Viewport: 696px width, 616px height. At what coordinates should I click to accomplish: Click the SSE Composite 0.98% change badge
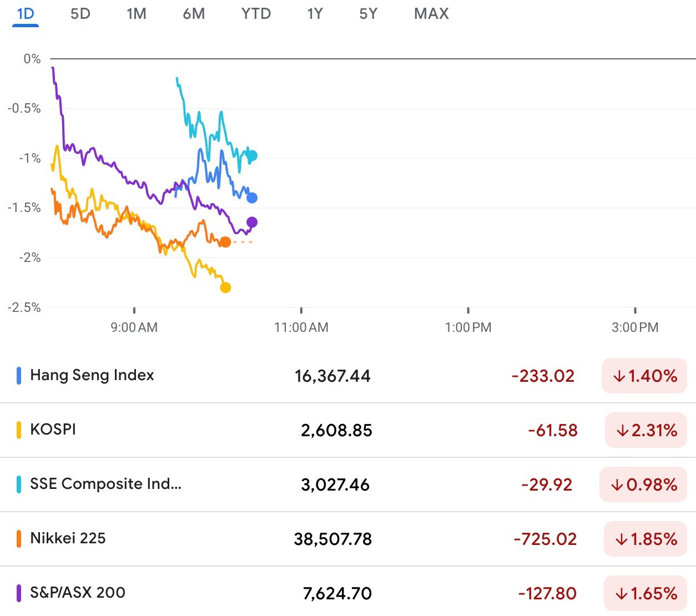[x=643, y=485]
